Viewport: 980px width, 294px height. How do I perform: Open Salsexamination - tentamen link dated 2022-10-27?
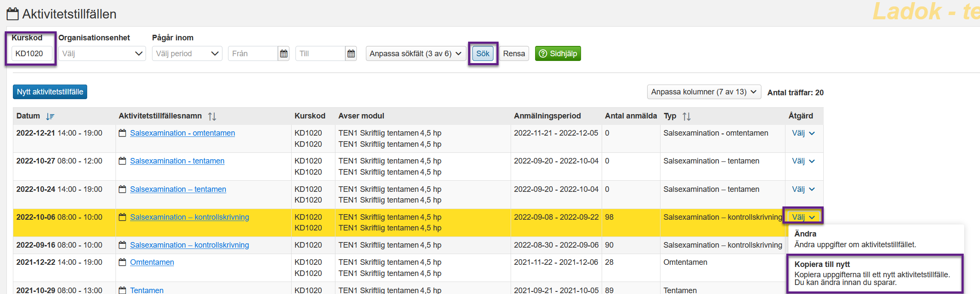point(177,161)
